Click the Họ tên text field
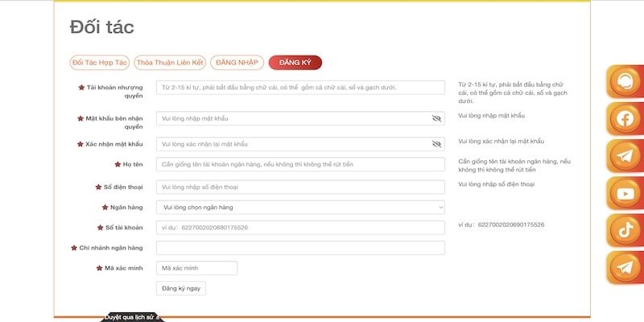The height and width of the screenshot is (322, 644). (x=300, y=164)
